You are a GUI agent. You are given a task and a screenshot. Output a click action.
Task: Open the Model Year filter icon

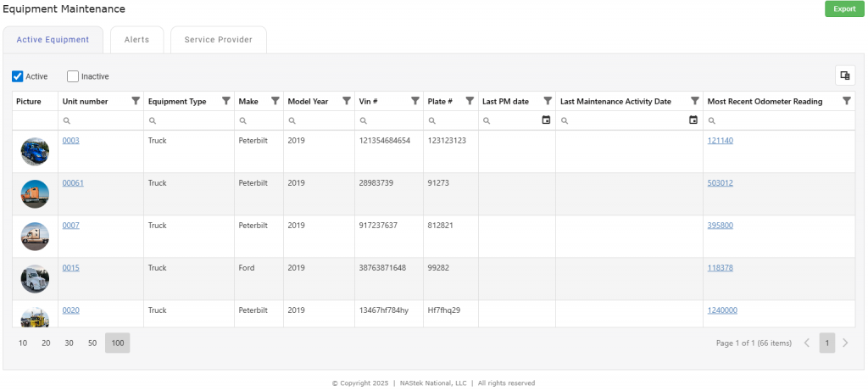[x=346, y=101]
